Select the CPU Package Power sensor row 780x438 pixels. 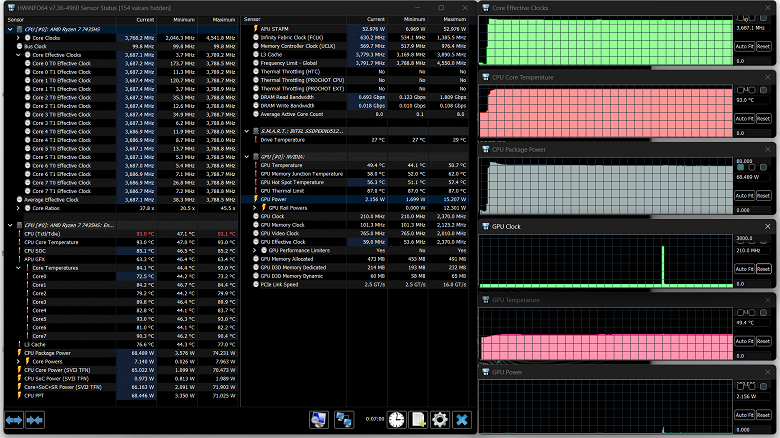(50, 352)
